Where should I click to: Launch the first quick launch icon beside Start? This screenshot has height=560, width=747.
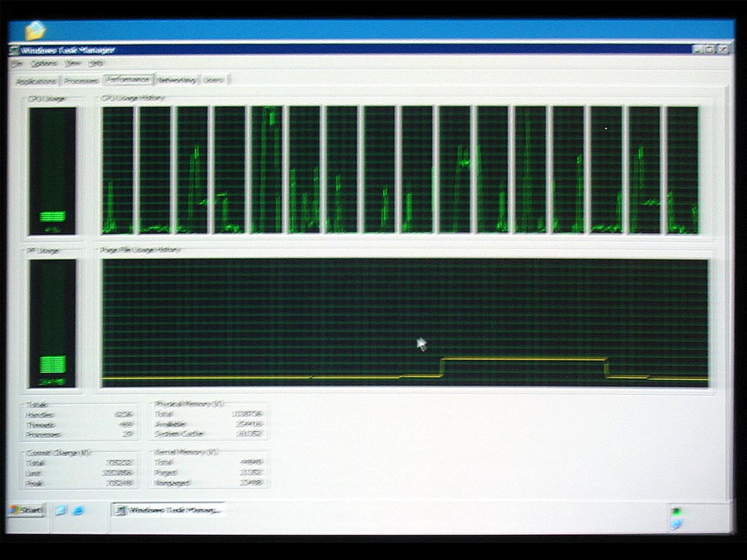(x=61, y=510)
